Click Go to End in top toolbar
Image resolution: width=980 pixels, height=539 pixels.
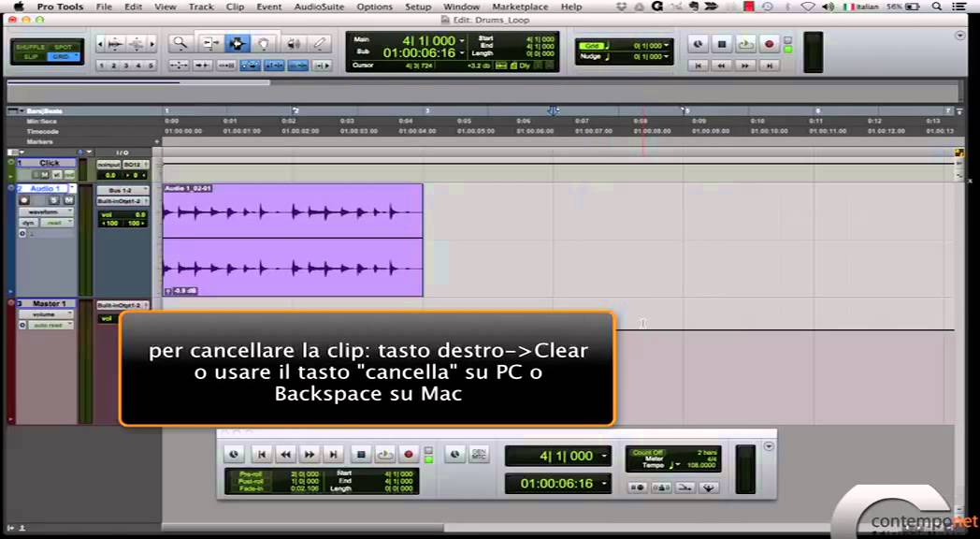(770, 65)
